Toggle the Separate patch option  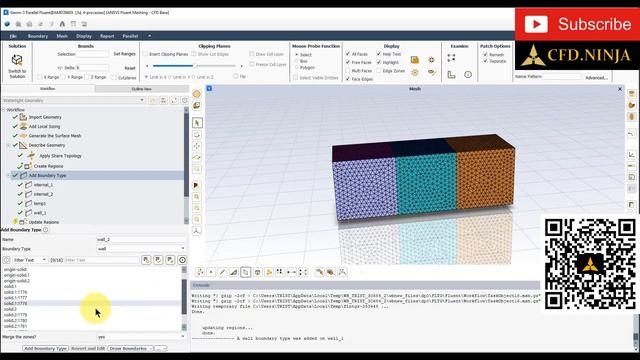point(486,61)
